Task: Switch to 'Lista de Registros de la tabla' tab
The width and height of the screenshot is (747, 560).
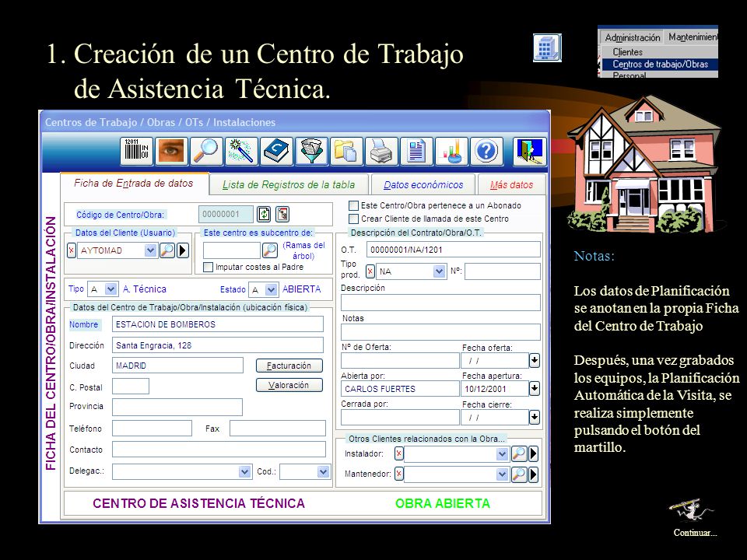Action: [x=289, y=185]
